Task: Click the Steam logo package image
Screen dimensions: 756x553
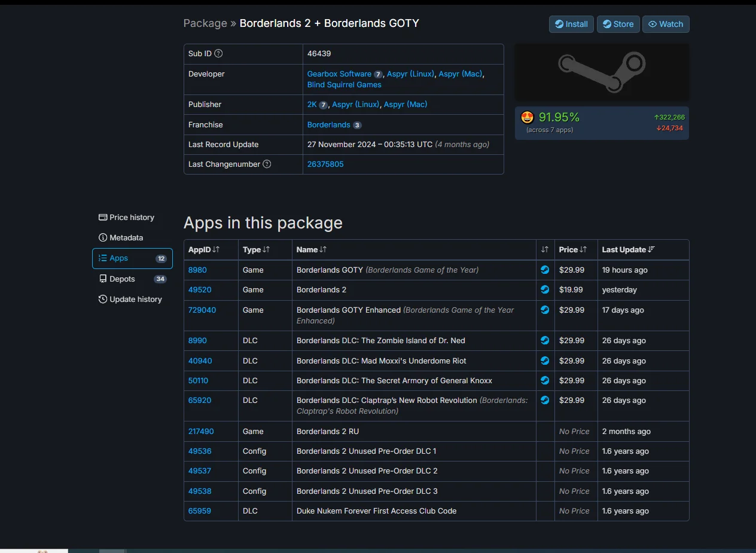Action: pos(602,72)
